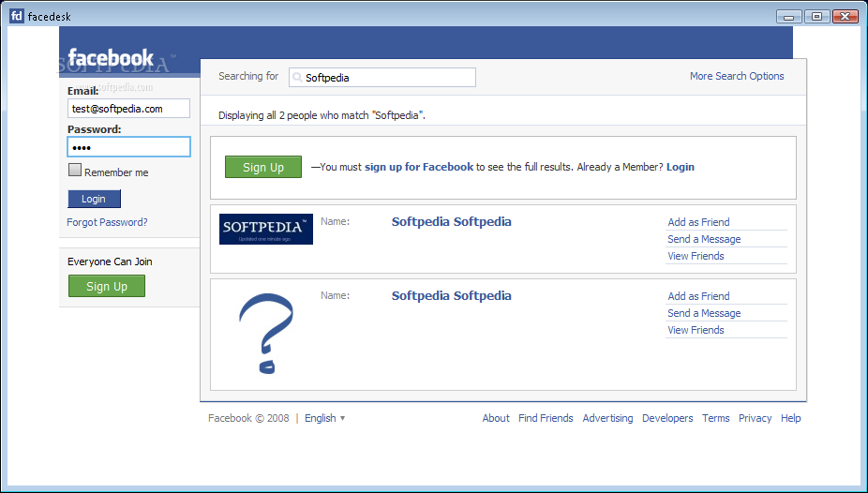
Task: Maximize the facedesk window
Action: [816, 16]
